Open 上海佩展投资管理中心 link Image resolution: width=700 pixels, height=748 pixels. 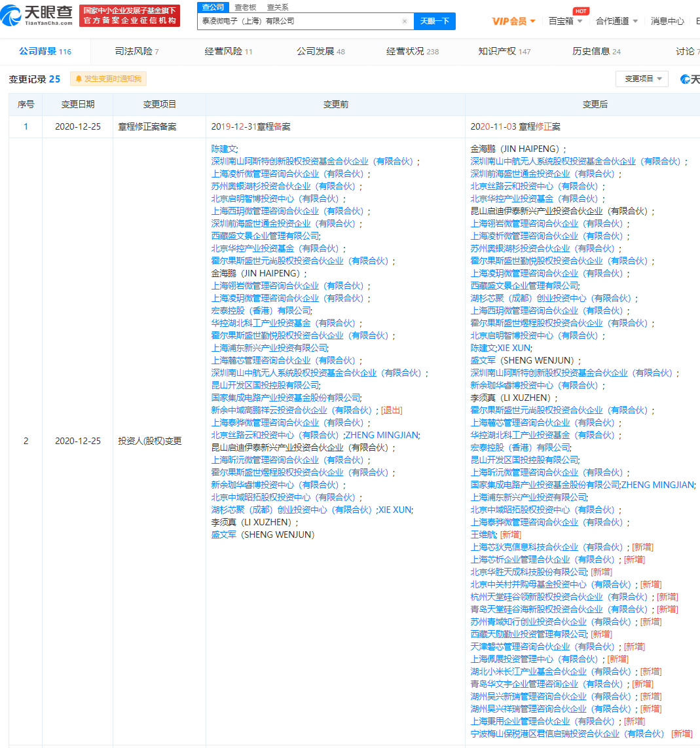pos(534,659)
